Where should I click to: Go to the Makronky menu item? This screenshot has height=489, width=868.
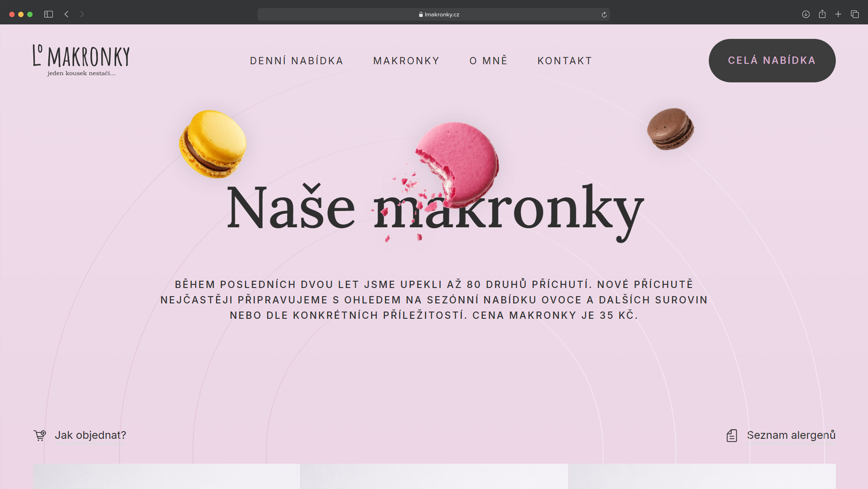(406, 61)
